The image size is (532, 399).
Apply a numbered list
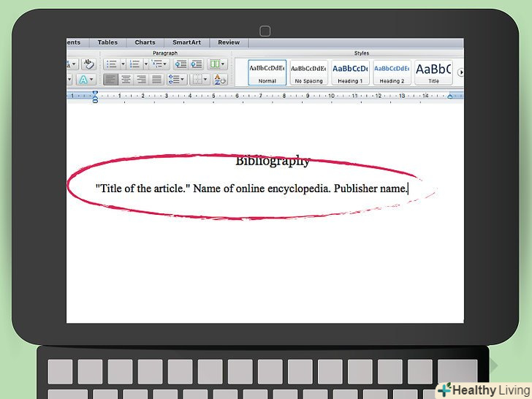click(x=135, y=64)
